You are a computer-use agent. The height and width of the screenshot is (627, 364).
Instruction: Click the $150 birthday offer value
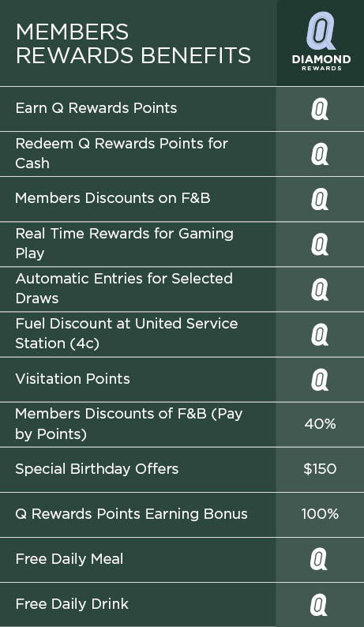click(x=320, y=469)
